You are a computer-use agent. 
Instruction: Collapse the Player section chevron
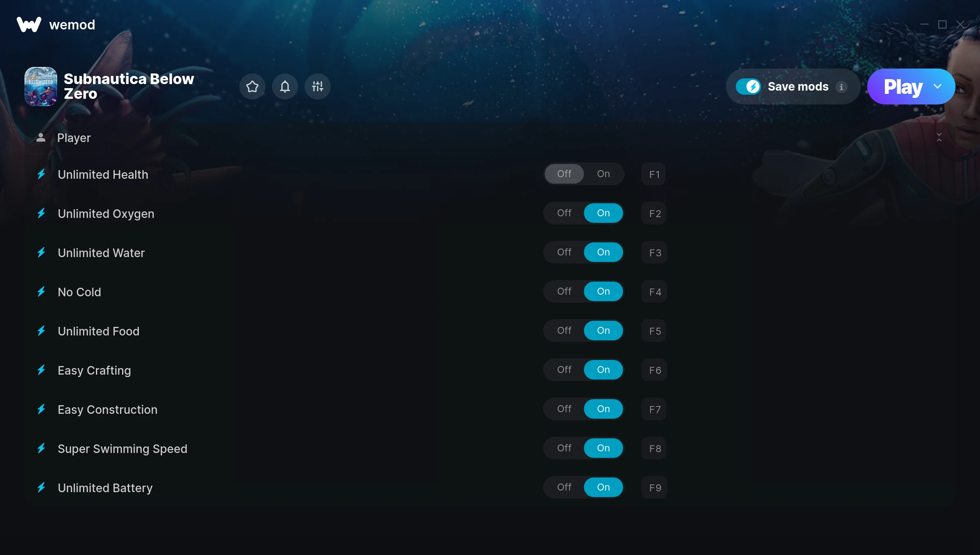(x=939, y=138)
